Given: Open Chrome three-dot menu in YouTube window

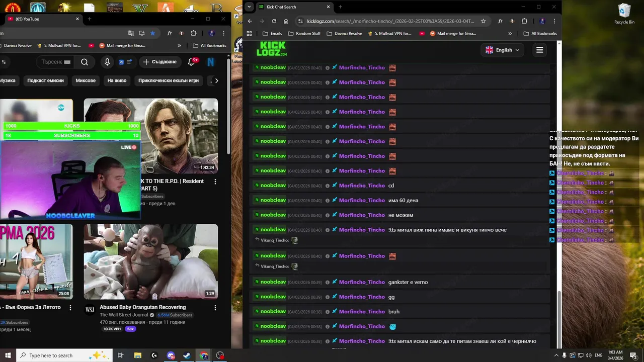Looking at the screenshot, I should [224, 33].
